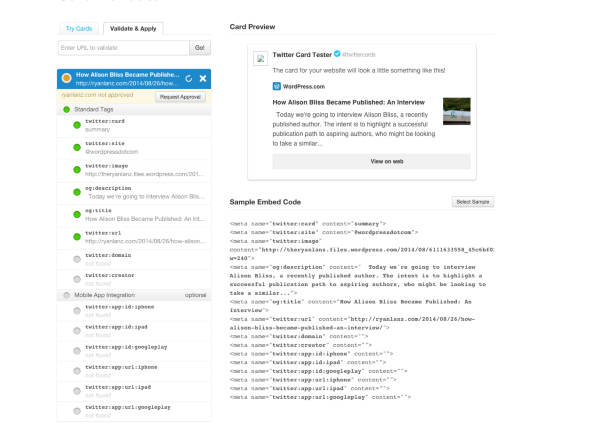Click green status dot beside twitter:card

76,126
